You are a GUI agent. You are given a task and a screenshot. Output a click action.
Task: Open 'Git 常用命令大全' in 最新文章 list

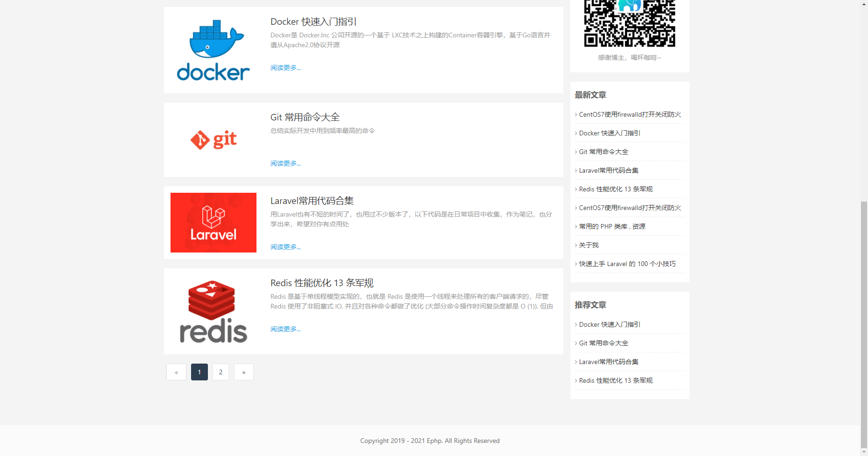604,152
